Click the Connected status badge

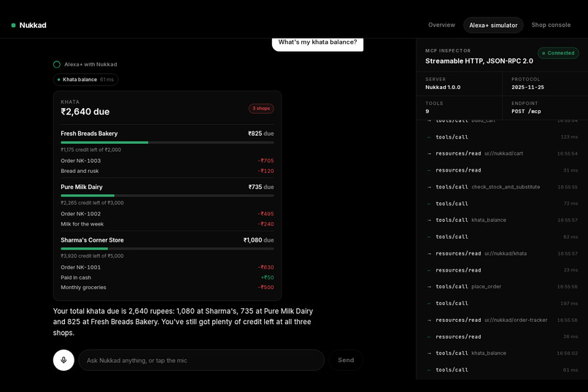tap(558, 53)
